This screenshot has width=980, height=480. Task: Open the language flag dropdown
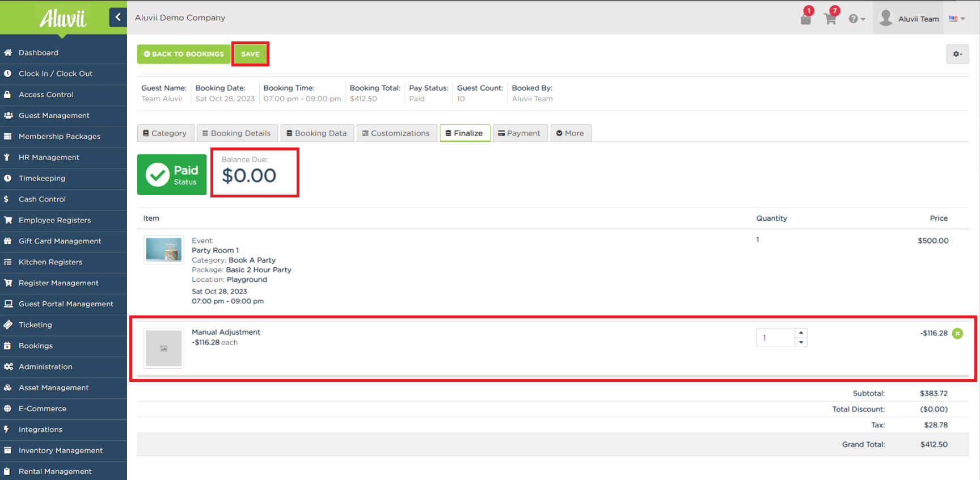(957, 19)
